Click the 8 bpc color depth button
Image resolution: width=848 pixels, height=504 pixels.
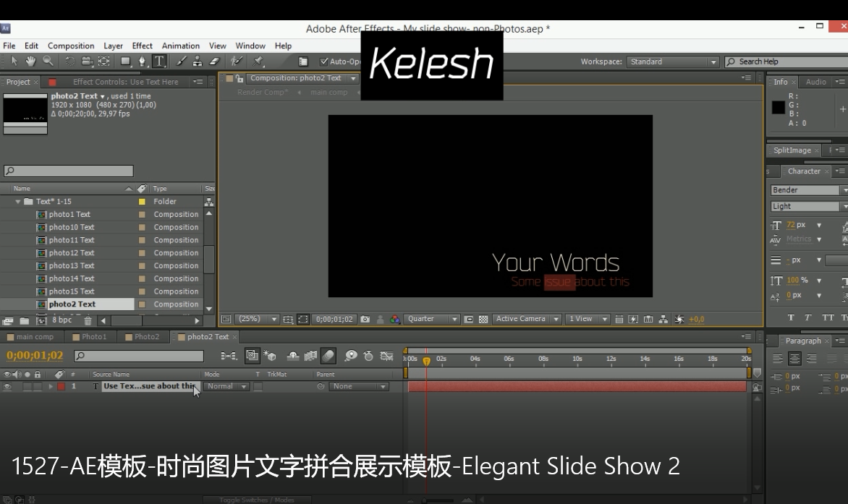pyautogui.click(x=62, y=320)
